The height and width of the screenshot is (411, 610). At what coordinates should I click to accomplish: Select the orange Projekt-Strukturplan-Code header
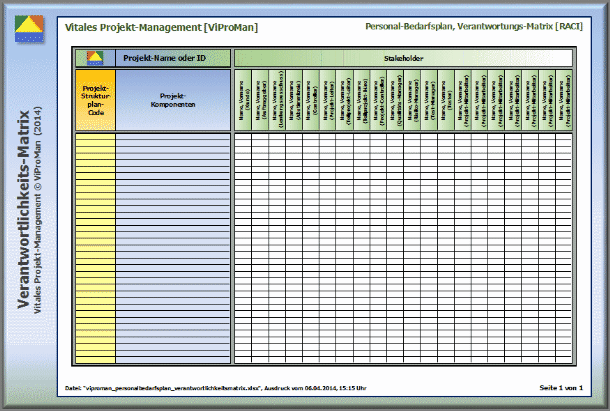coord(95,101)
